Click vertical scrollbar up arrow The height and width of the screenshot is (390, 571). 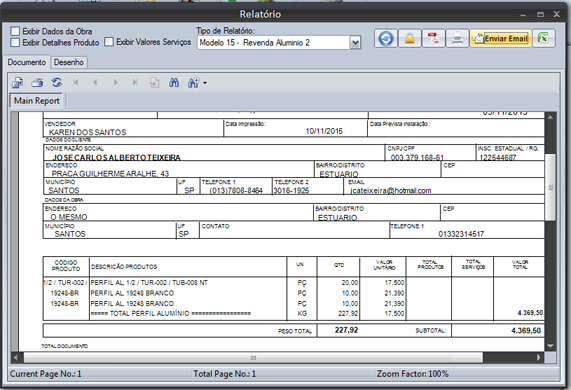click(x=550, y=117)
